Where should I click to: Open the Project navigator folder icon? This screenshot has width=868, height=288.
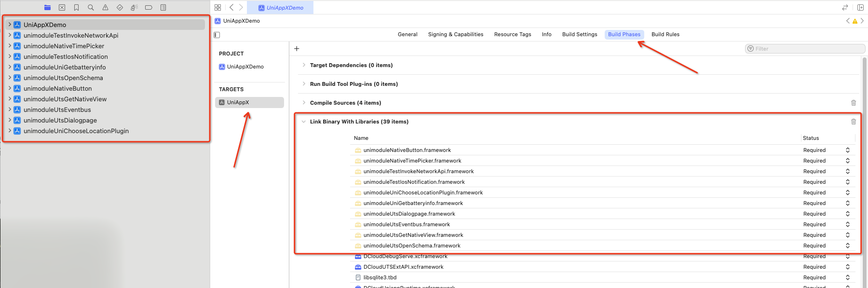click(47, 7)
